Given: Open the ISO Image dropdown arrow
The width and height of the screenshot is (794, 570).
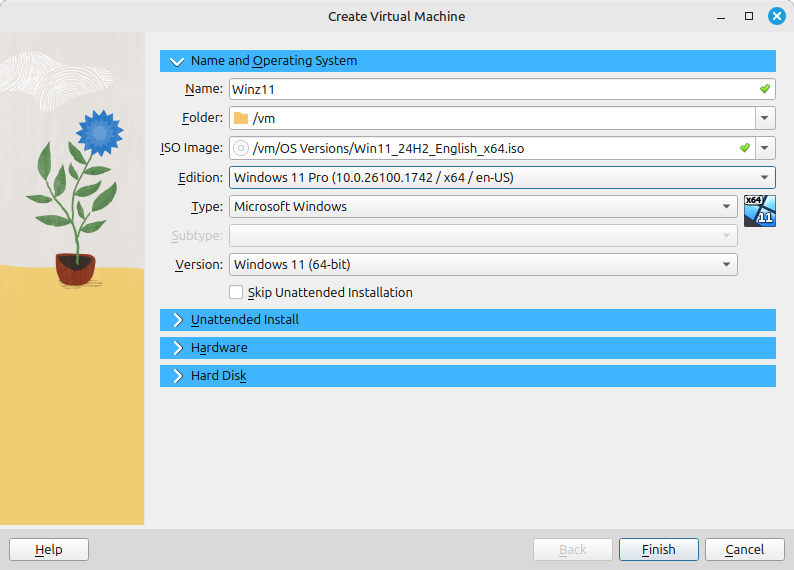Looking at the screenshot, I should click(765, 148).
